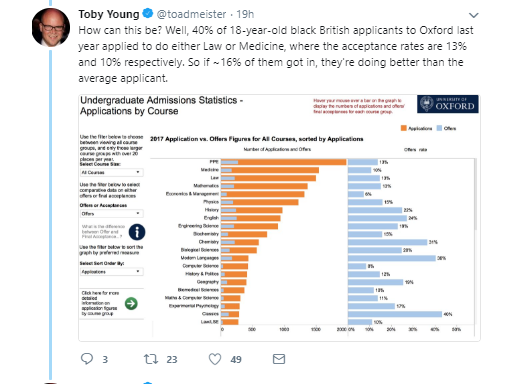Open the Offers or Acceptances dropdown
The height and width of the screenshot is (384, 512).
pos(111,214)
